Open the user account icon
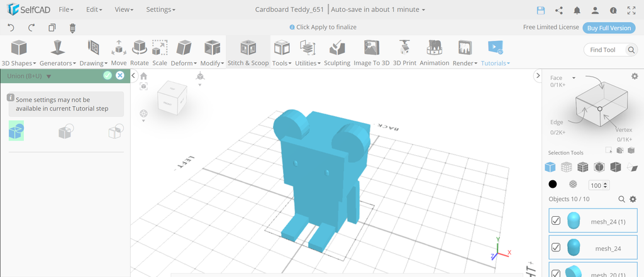This screenshot has height=277, width=644. pos(595,11)
